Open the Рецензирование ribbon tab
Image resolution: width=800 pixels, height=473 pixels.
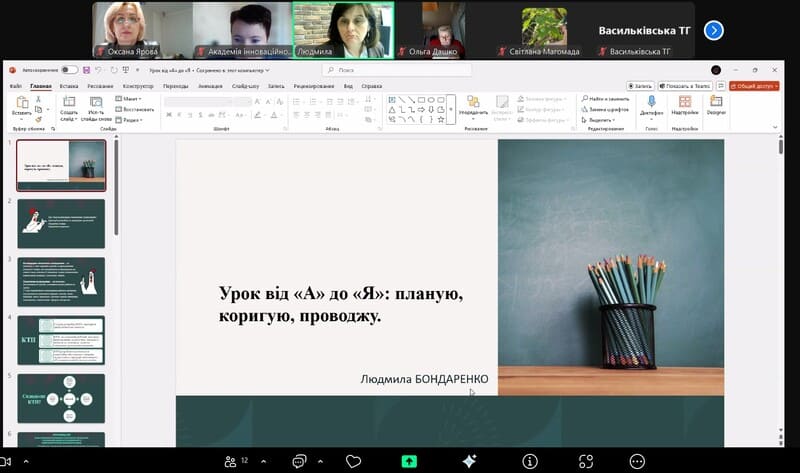(314, 86)
